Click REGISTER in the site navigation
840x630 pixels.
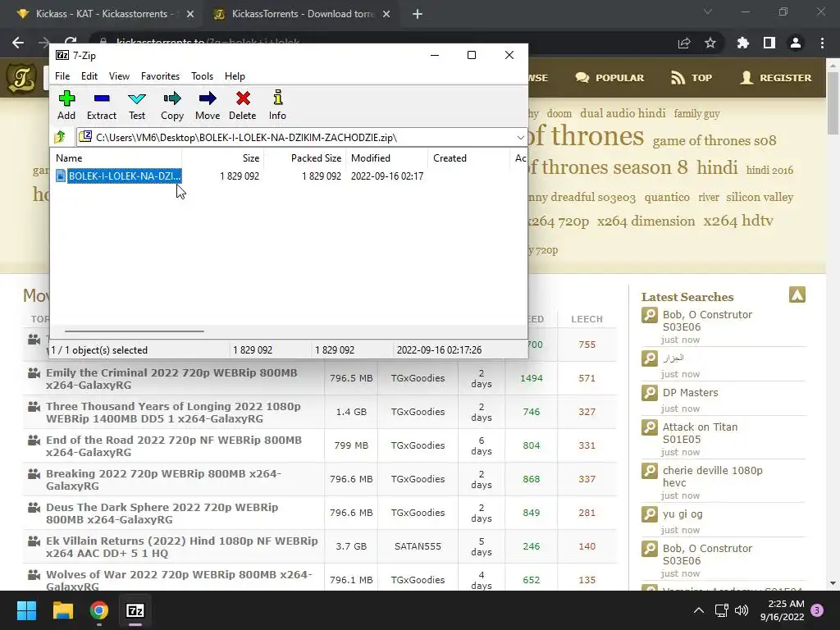coord(776,78)
